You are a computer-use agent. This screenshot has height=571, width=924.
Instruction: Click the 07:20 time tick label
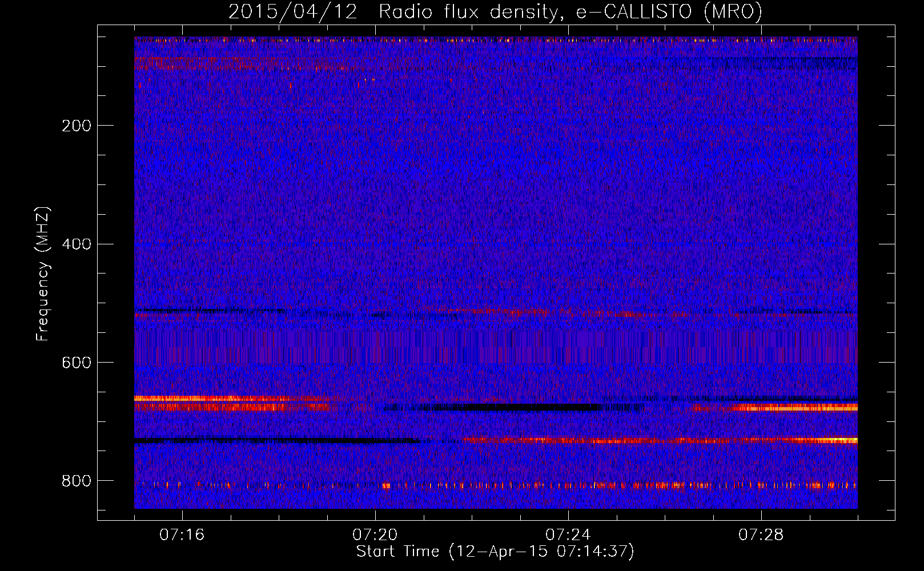(x=375, y=535)
